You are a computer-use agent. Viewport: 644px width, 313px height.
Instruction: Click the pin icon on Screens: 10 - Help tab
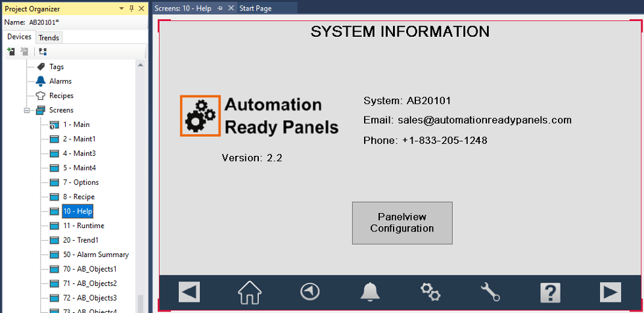pyautogui.click(x=220, y=8)
